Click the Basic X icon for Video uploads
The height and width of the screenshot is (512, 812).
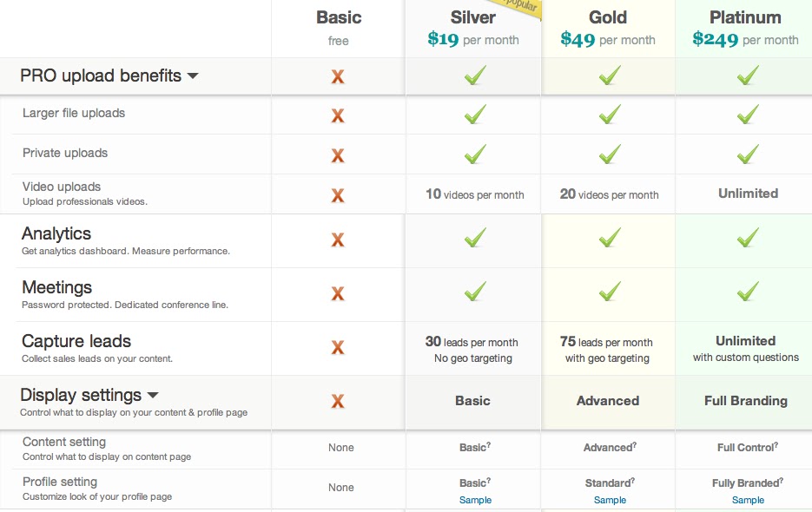coord(338,195)
